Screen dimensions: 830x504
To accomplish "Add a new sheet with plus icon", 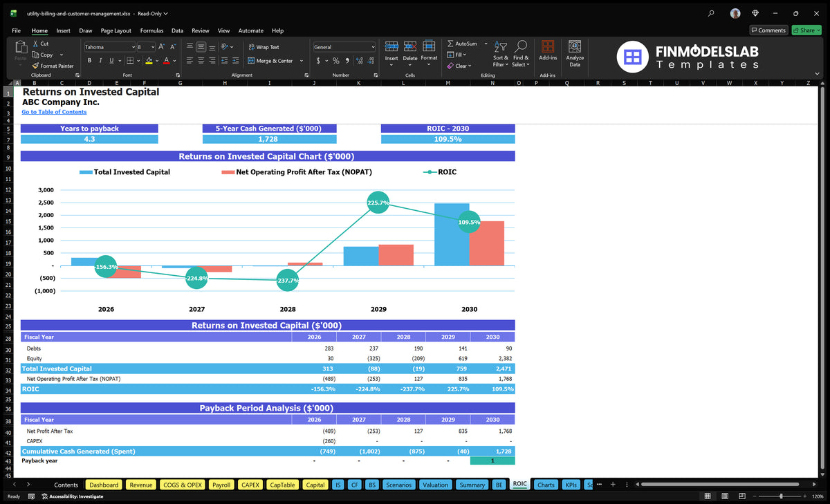I will (613, 485).
